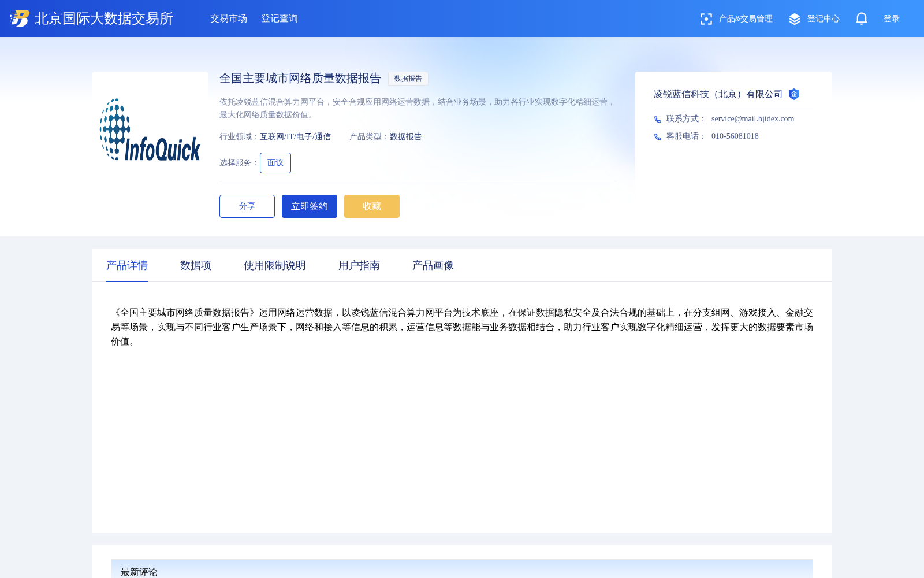Image resolution: width=924 pixels, height=578 pixels.
Task: Click the phone number 010-56081018
Action: 735,136
